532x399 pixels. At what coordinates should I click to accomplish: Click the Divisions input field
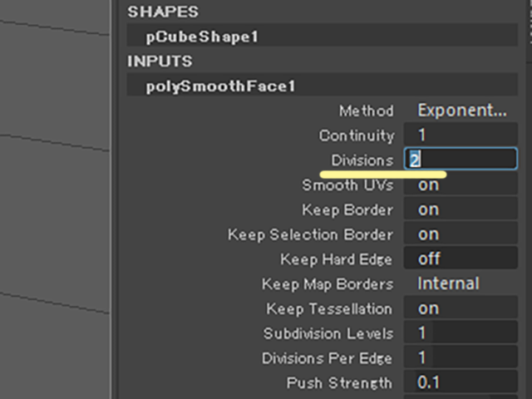[461, 159]
